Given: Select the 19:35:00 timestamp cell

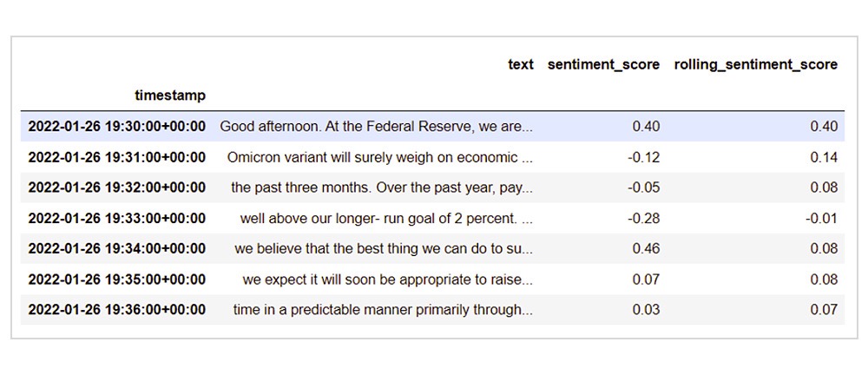Looking at the screenshot, I should (117, 280).
